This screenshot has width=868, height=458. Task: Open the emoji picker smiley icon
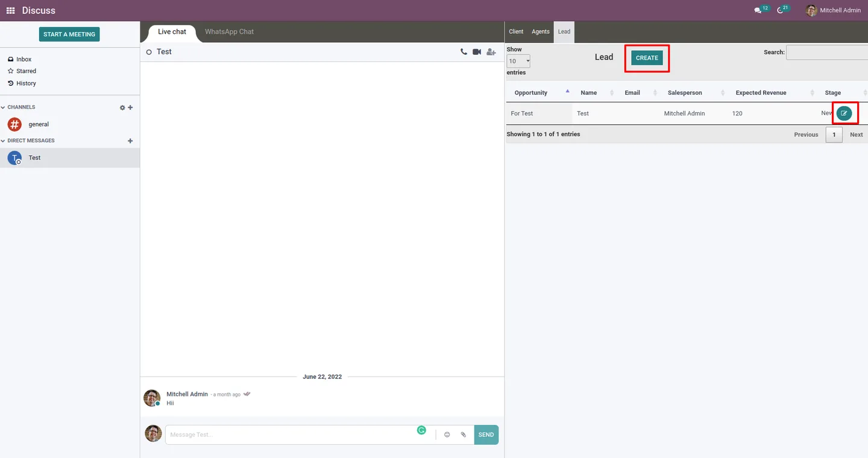(x=447, y=434)
